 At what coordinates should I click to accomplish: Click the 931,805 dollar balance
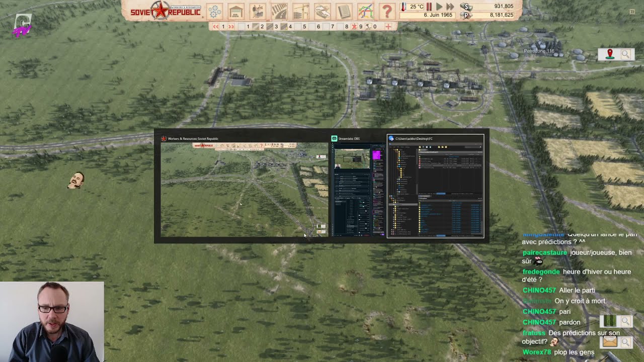tap(504, 6)
